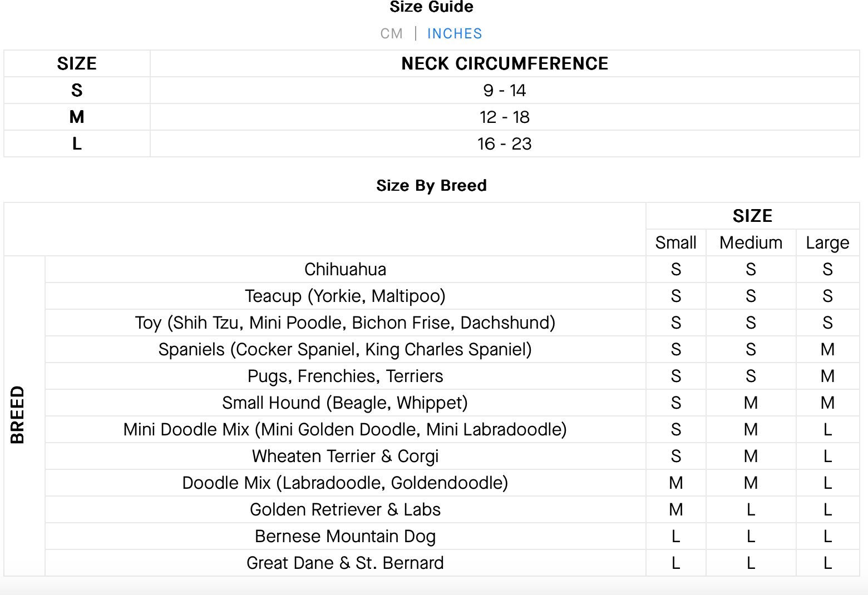Click the 16 - 23 neck range
This screenshot has height=595, width=868.
(x=505, y=144)
